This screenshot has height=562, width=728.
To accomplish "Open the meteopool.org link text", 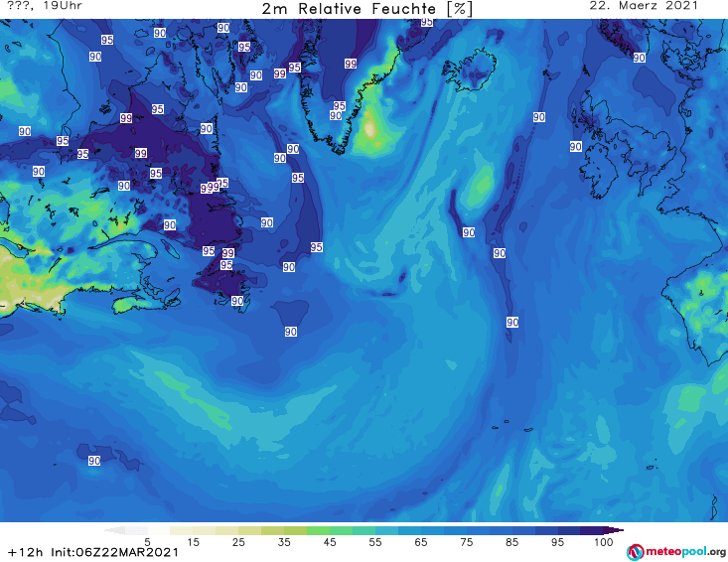I will click(x=685, y=552).
